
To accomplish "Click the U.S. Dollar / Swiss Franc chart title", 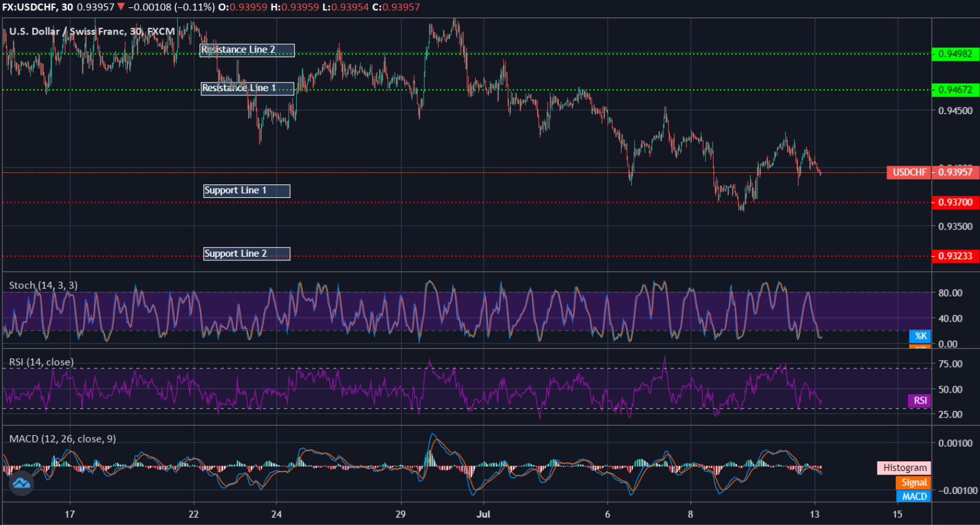I will click(92, 32).
